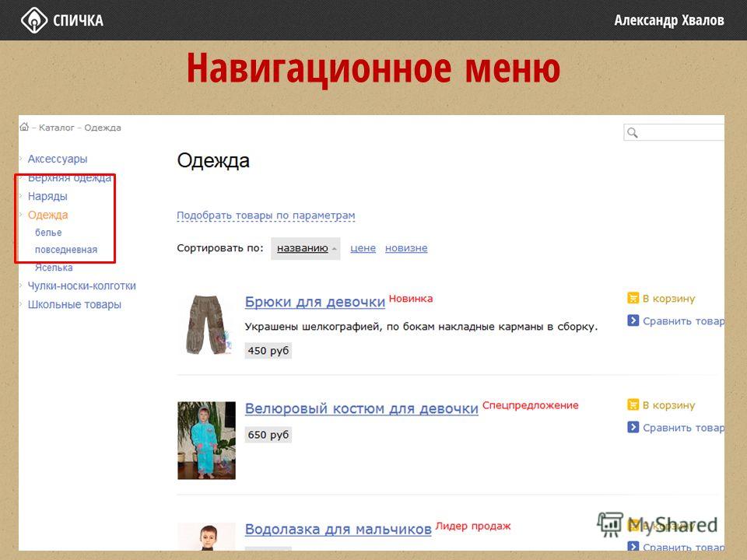Expand arrow beside Наряды
This screenshot has height=560, width=747.
tap(21, 196)
